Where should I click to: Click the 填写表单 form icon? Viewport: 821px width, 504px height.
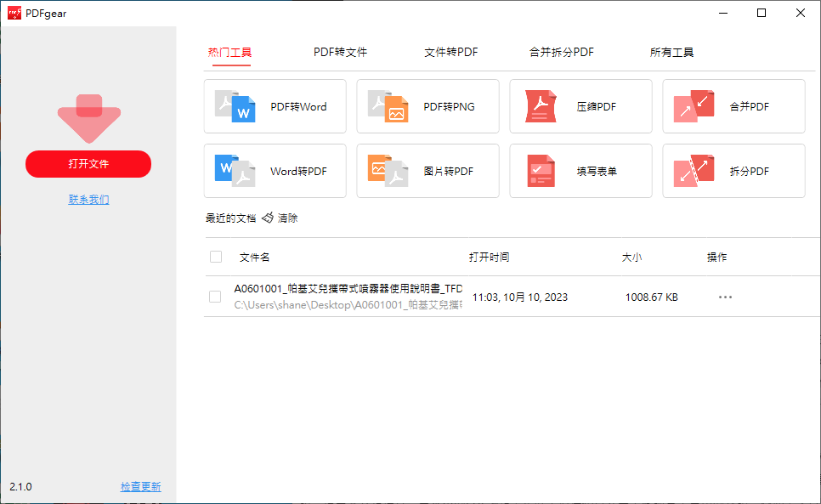click(x=541, y=171)
